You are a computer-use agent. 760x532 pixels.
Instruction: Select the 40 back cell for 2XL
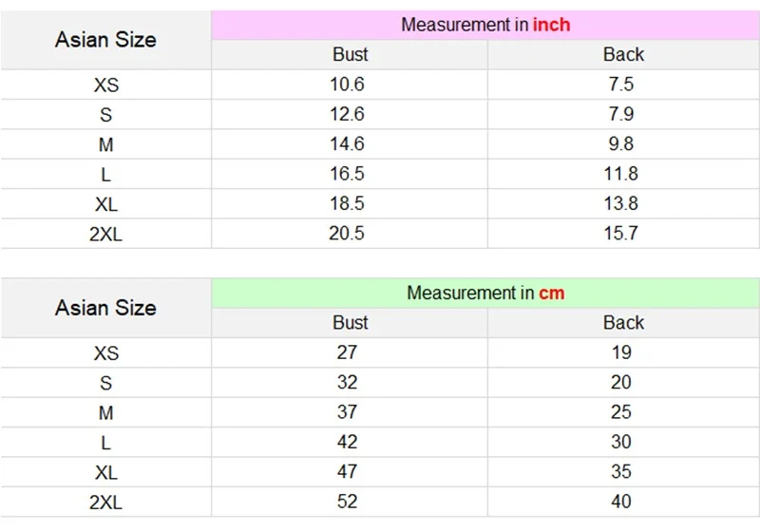620,502
